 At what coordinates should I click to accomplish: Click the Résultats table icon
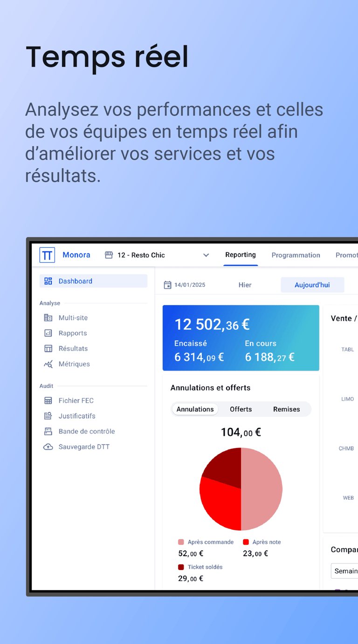coord(48,348)
